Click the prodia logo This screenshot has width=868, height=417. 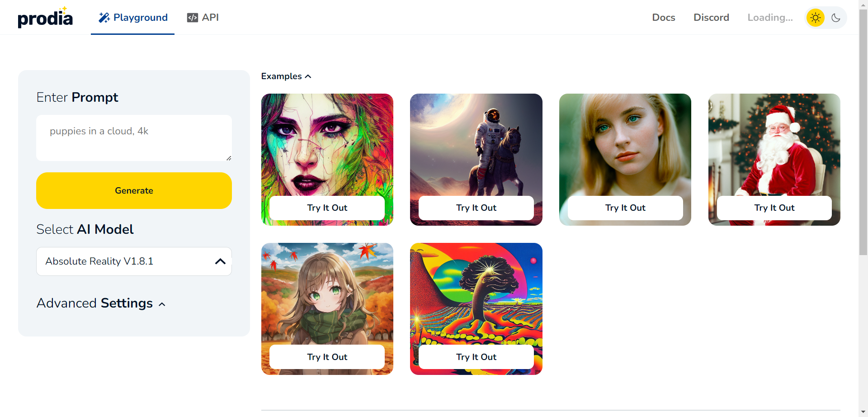pyautogui.click(x=45, y=17)
